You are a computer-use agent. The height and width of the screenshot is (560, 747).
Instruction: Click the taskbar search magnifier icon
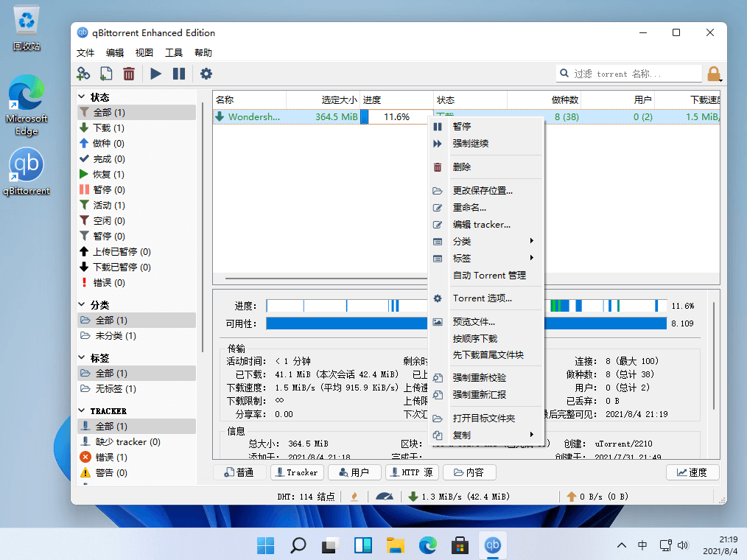point(298,545)
